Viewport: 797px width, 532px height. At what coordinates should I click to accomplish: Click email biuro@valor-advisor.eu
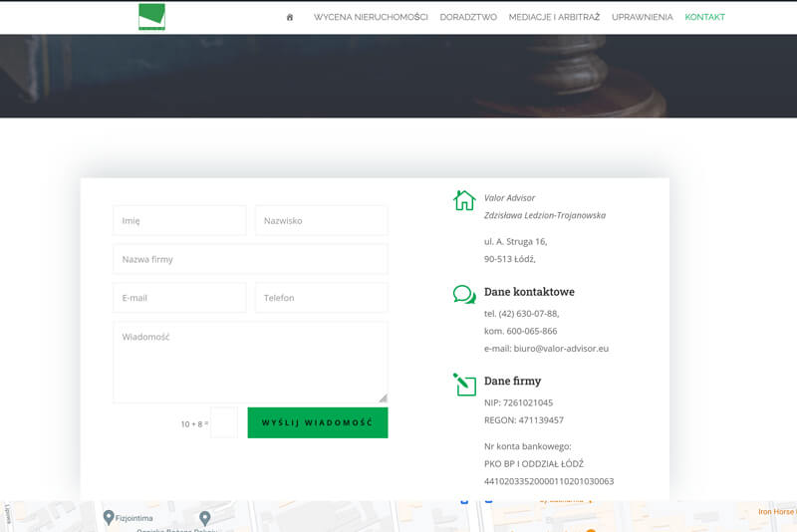point(561,349)
